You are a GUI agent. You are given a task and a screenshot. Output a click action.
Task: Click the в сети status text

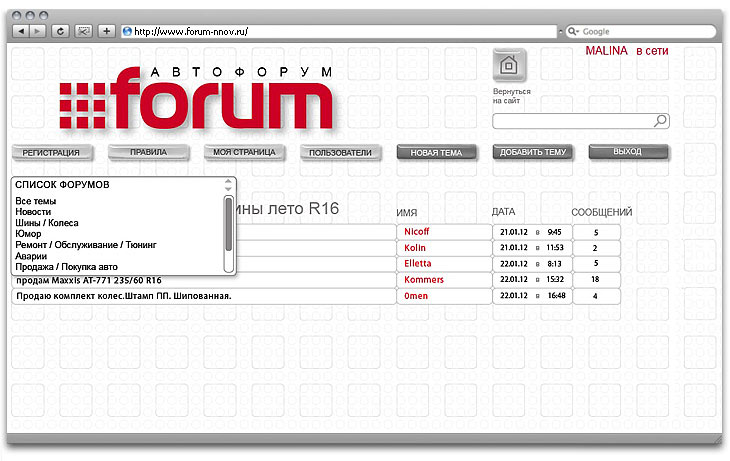[x=652, y=51]
